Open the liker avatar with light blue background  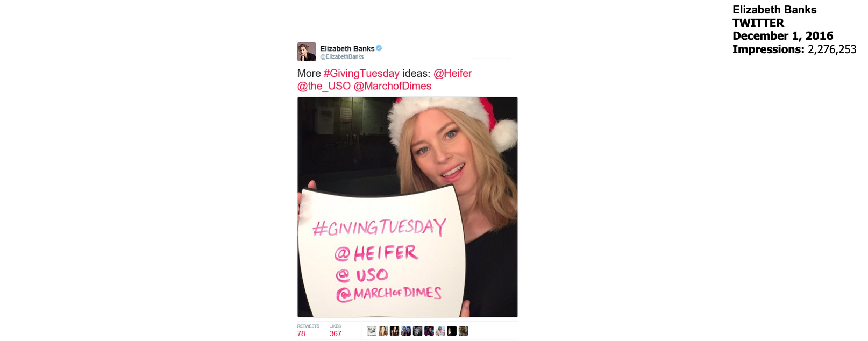click(440, 331)
